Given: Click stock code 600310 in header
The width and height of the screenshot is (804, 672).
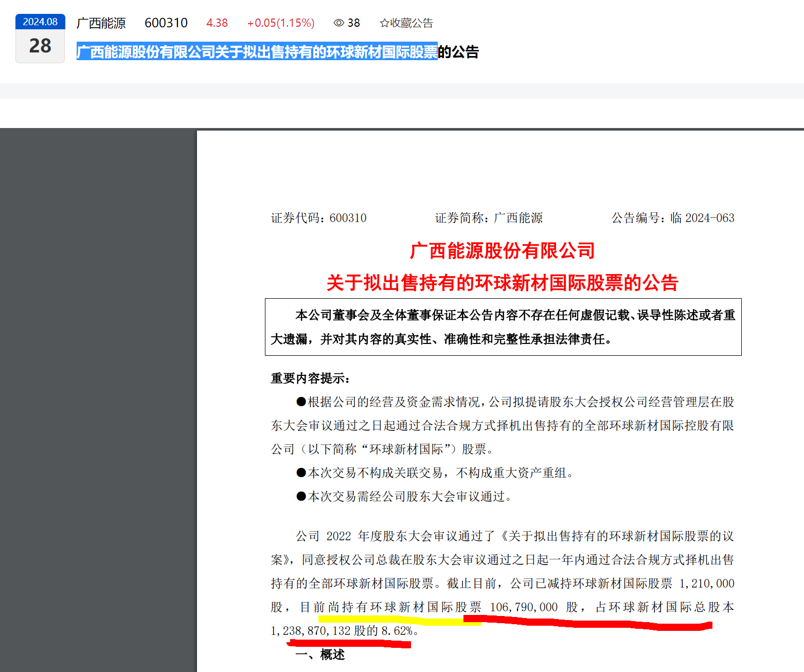Looking at the screenshot, I should [x=166, y=23].
